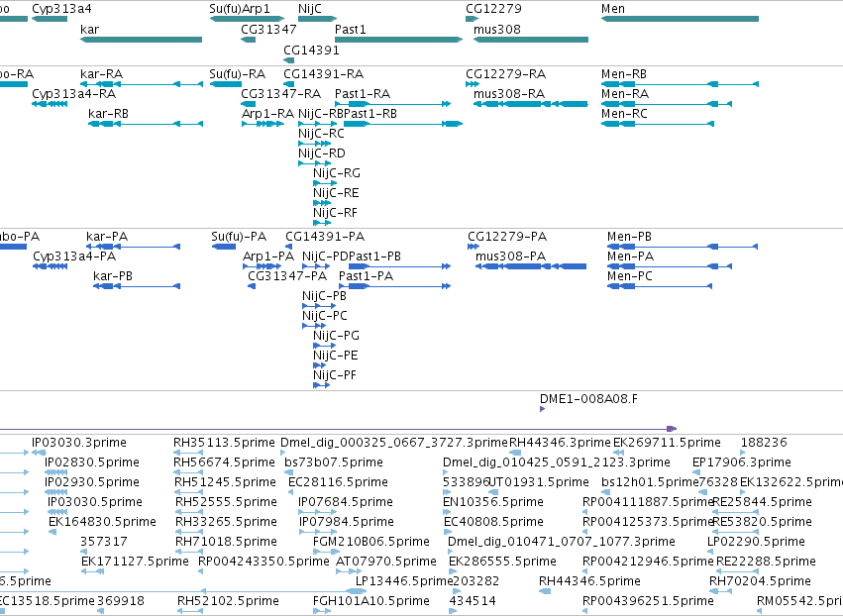Screen dimensions: 843x616
Task: Select protein Men-PC
Action: click(x=660, y=286)
